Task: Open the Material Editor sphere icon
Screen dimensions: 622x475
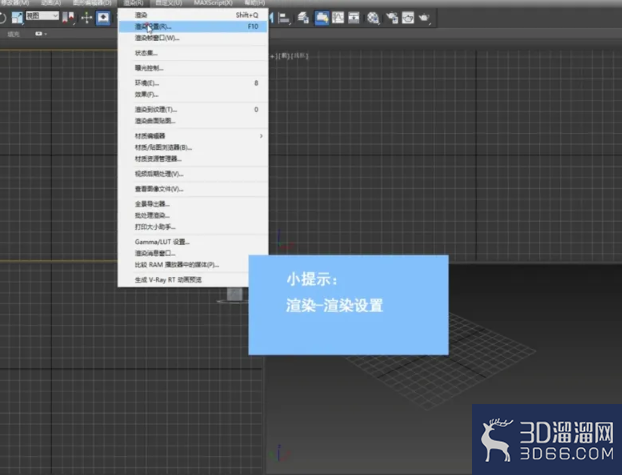Action: coord(373,17)
